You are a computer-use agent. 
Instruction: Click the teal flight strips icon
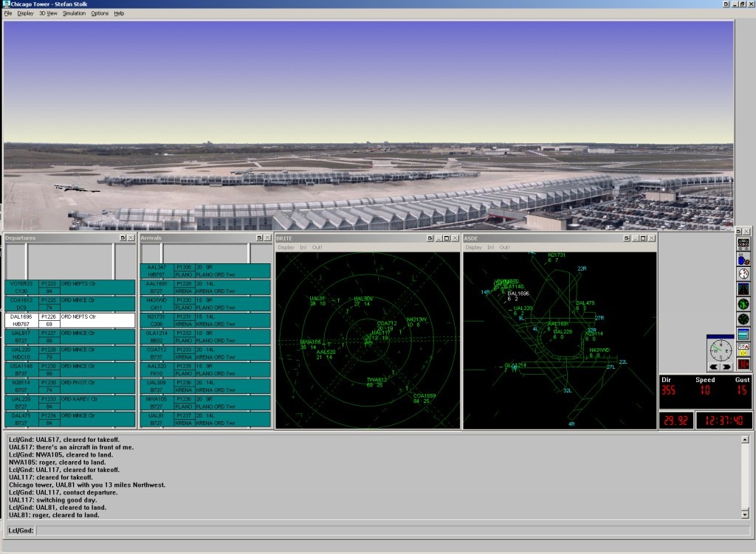(743, 334)
